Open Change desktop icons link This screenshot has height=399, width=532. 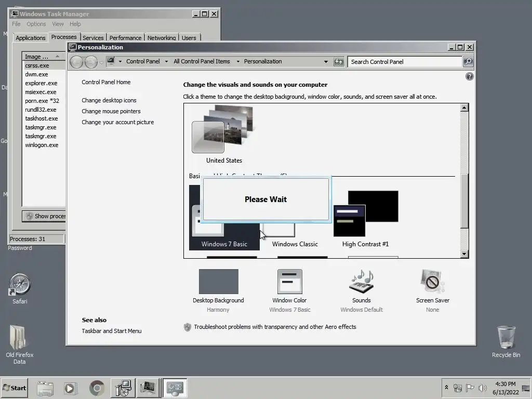coord(109,100)
